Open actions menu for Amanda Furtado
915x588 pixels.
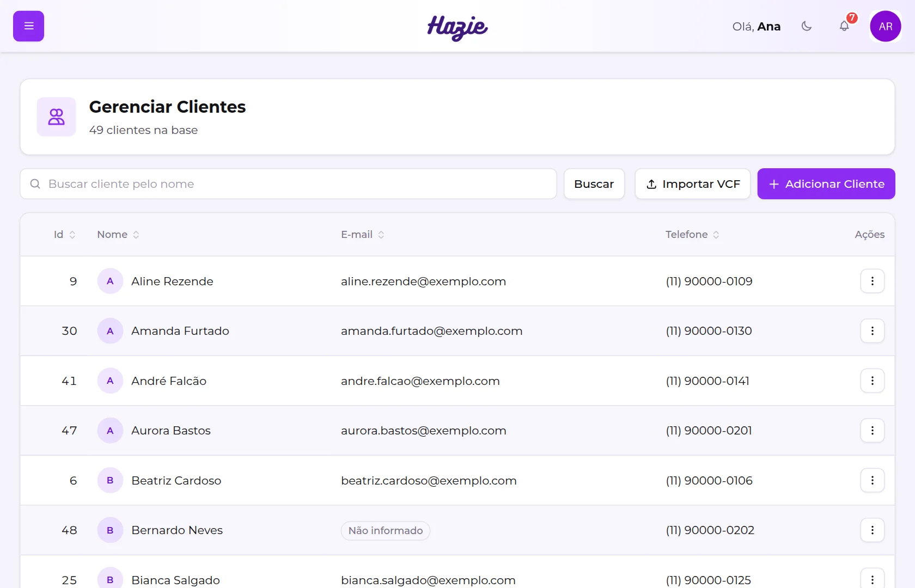(873, 331)
